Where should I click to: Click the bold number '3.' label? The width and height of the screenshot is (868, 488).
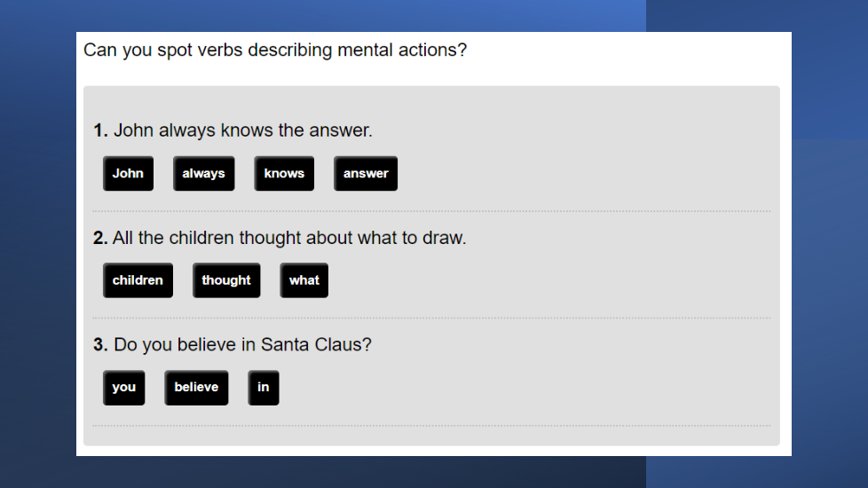point(100,344)
